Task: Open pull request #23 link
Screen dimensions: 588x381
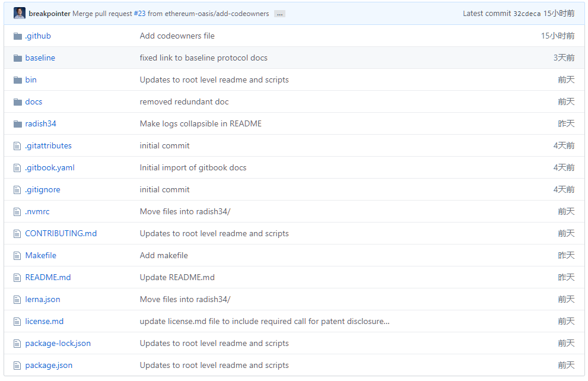Action: [139, 14]
